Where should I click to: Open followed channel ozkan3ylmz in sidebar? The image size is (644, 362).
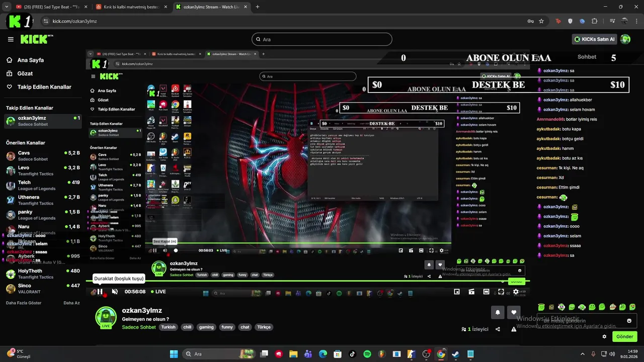click(43, 121)
